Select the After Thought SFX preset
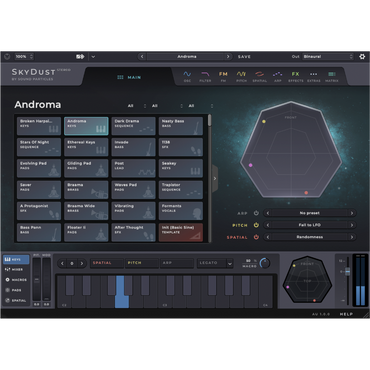The height and width of the screenshot is (370, 370). (x=134, y=232)
